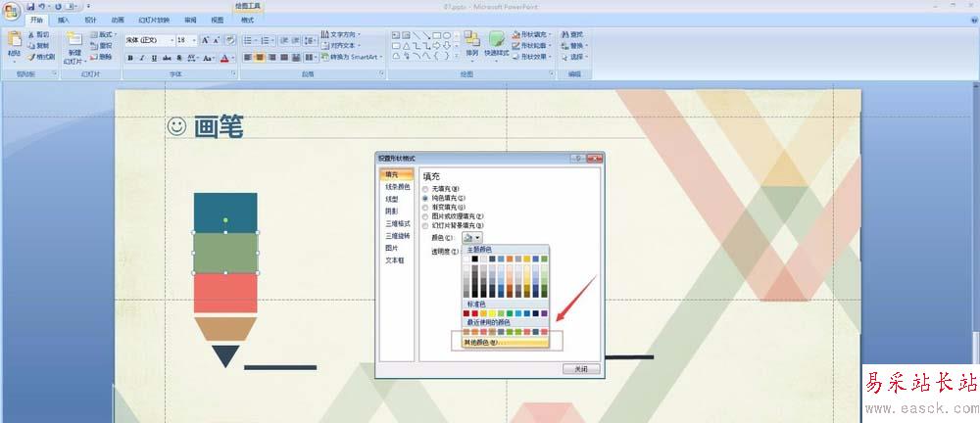Click the Underline (U) formatting icon
This screenshot has width=980, height=423.
click(155, 58)
